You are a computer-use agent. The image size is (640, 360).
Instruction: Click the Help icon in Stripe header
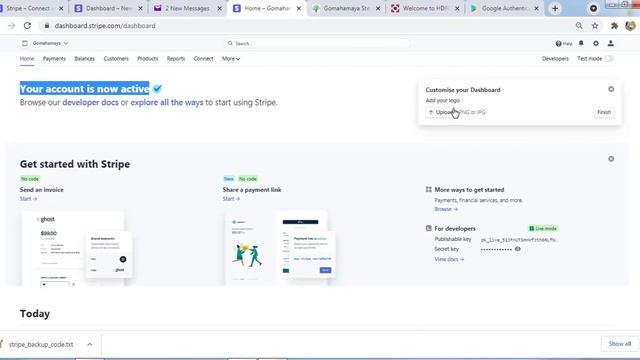564,44
